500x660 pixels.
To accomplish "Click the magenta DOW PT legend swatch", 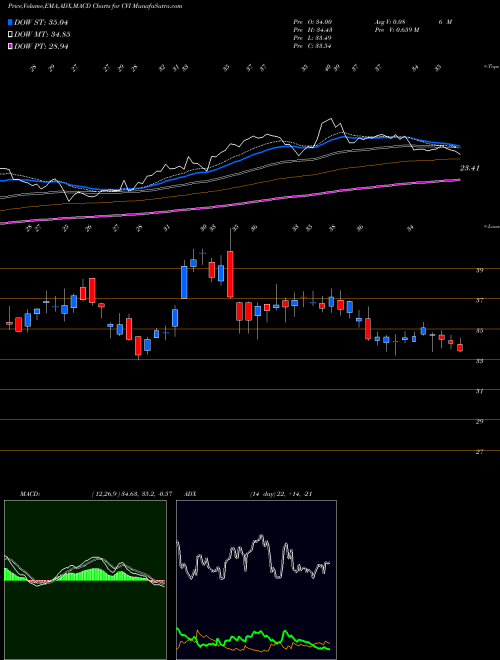I will coord(11,46).
